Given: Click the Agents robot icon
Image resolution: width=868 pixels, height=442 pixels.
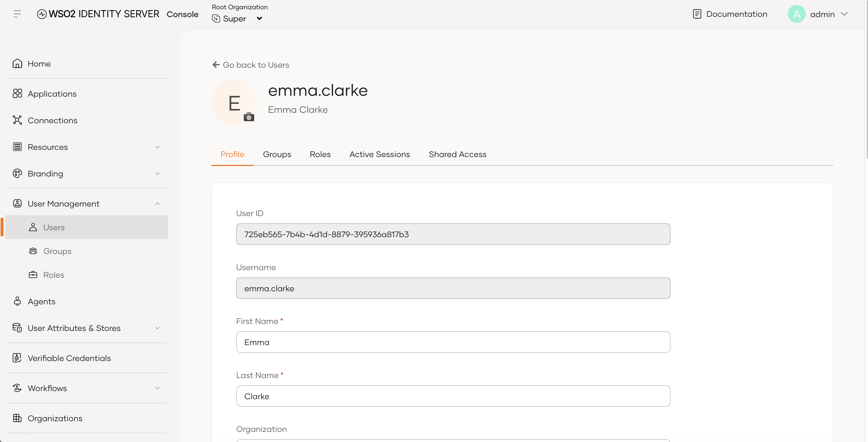Looking at the screenshot, I should point(17,301).
